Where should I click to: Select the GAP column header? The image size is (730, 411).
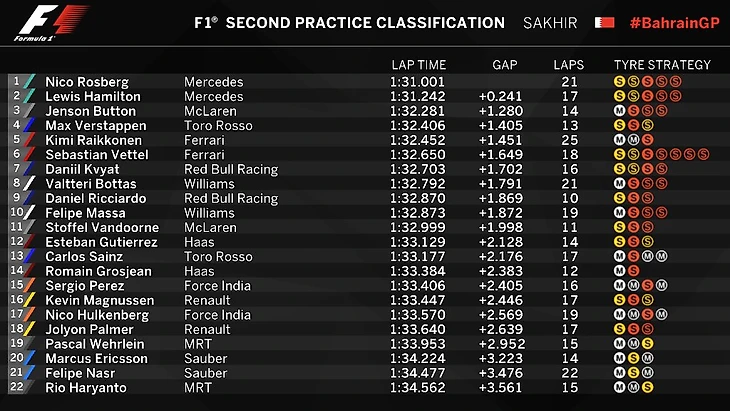click(x=505, y=65)
